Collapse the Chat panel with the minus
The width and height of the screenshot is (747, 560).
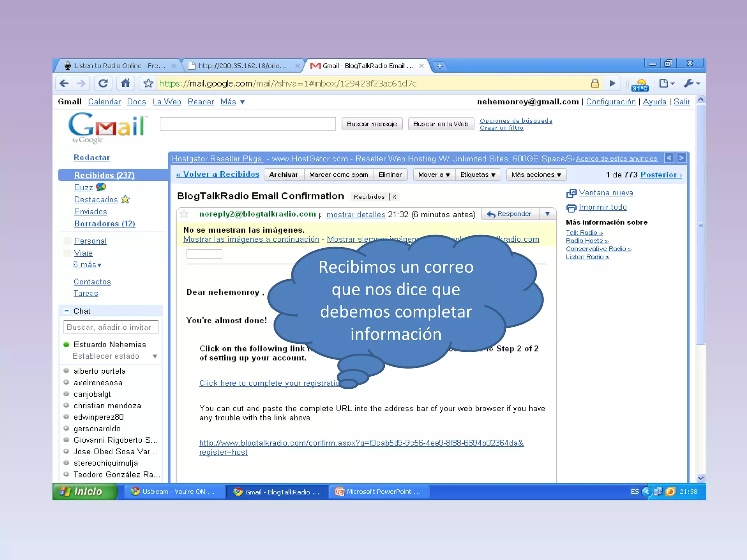pyautogui.click(x=66, y=311)
